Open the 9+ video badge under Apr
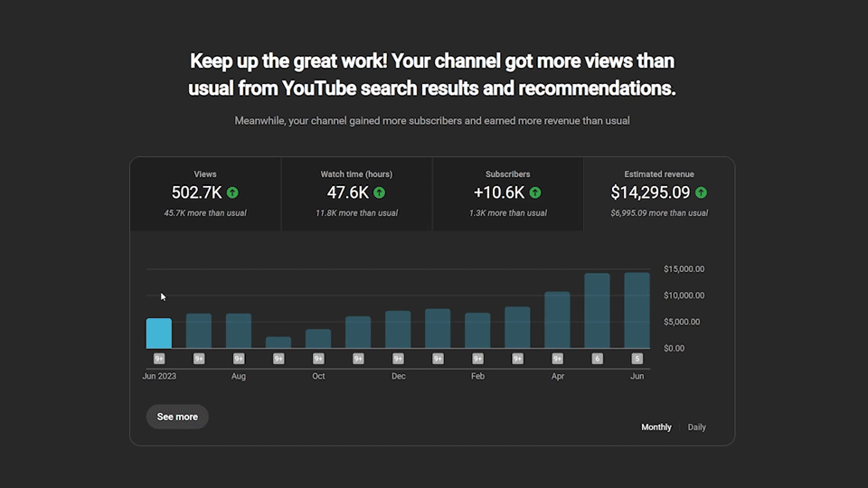This screenshot has height=488, width=868. tap(558, 359)
